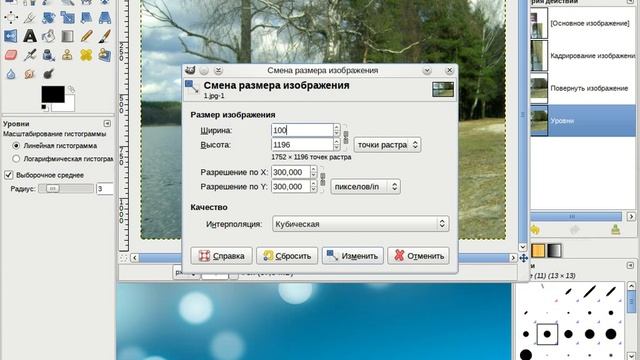Toggle the Выборочное среднее checkbox
640x360 pixels.
coord(9,175)
